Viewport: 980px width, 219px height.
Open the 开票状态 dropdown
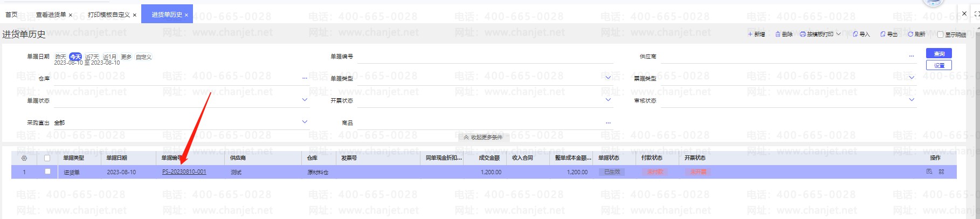[x=608, y=100]
